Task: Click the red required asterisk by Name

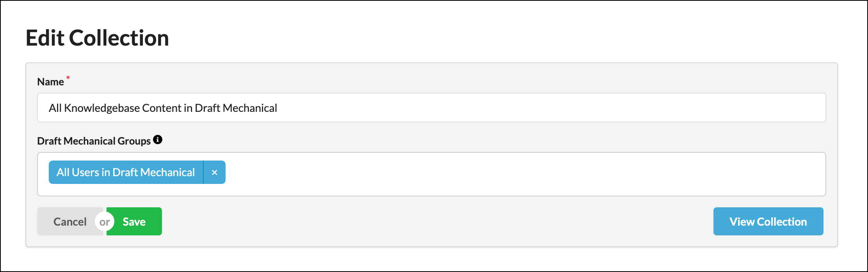Action: click(68, 78)
